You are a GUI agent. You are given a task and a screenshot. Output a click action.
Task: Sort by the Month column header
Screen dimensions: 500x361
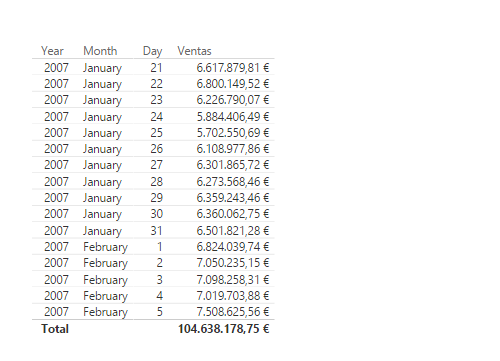click(x=100, y=51)
